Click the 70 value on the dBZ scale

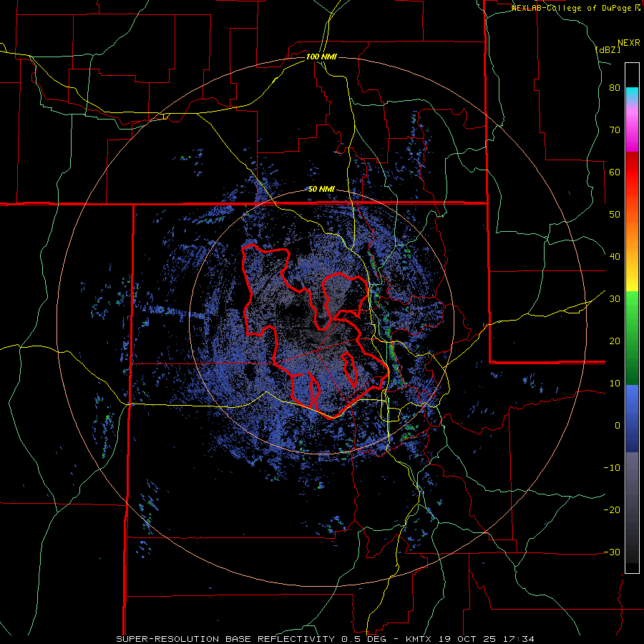615,130
